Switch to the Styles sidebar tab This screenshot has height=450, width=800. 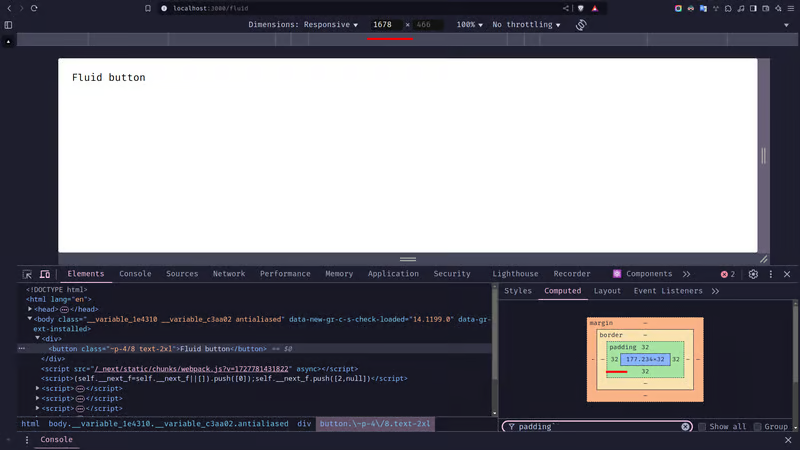click(517, 291)
